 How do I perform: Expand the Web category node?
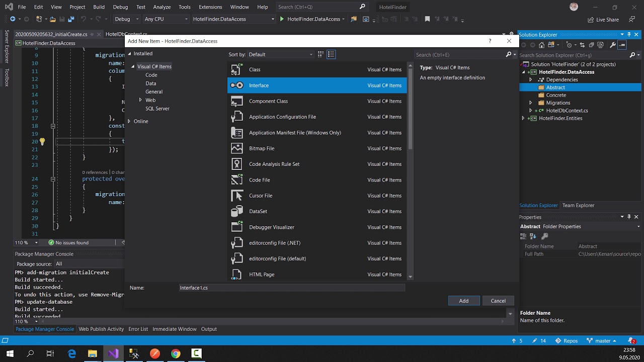point(140,100)
